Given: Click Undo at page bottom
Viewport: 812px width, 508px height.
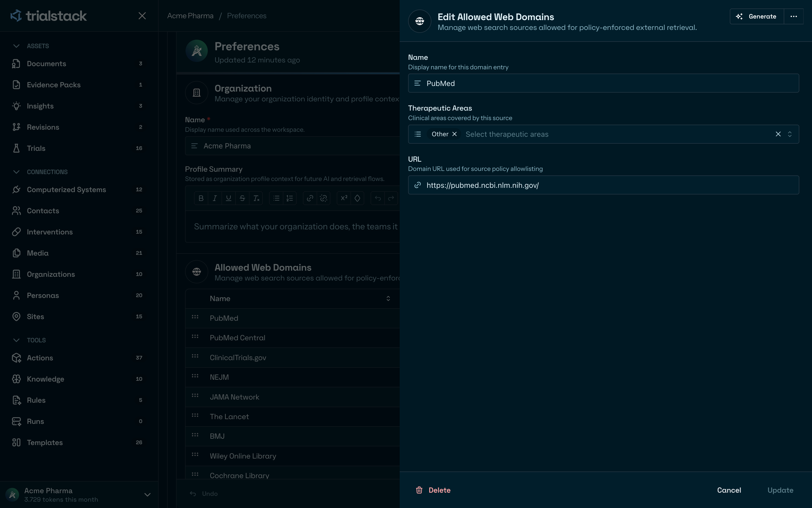Looking at the screenshot, I should coord(204,493).
